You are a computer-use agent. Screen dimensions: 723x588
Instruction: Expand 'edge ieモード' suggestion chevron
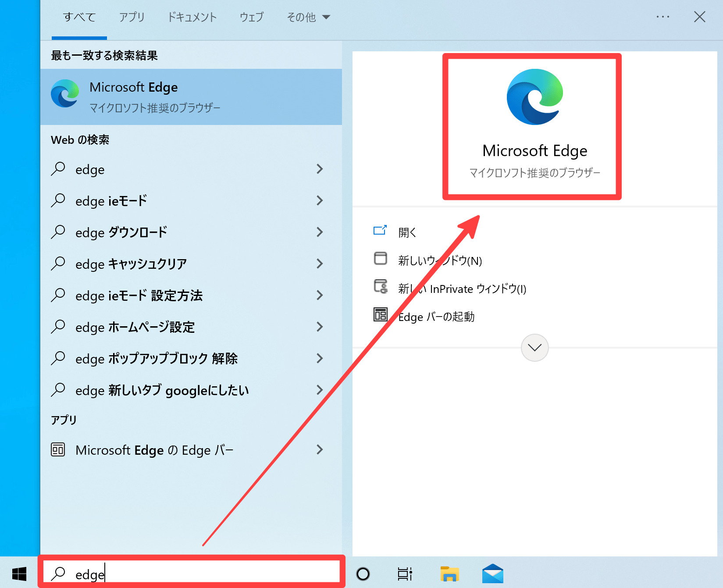(320, 200)
